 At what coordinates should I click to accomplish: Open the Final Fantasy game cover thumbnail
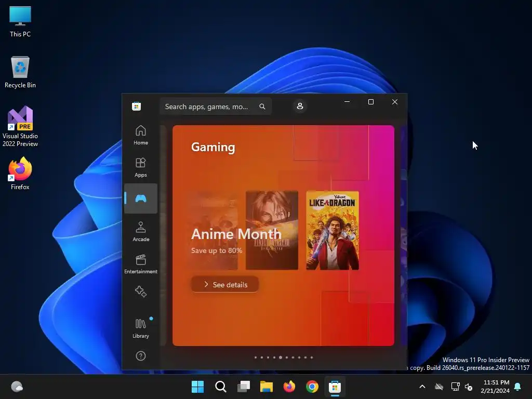[x=272, y=230]
